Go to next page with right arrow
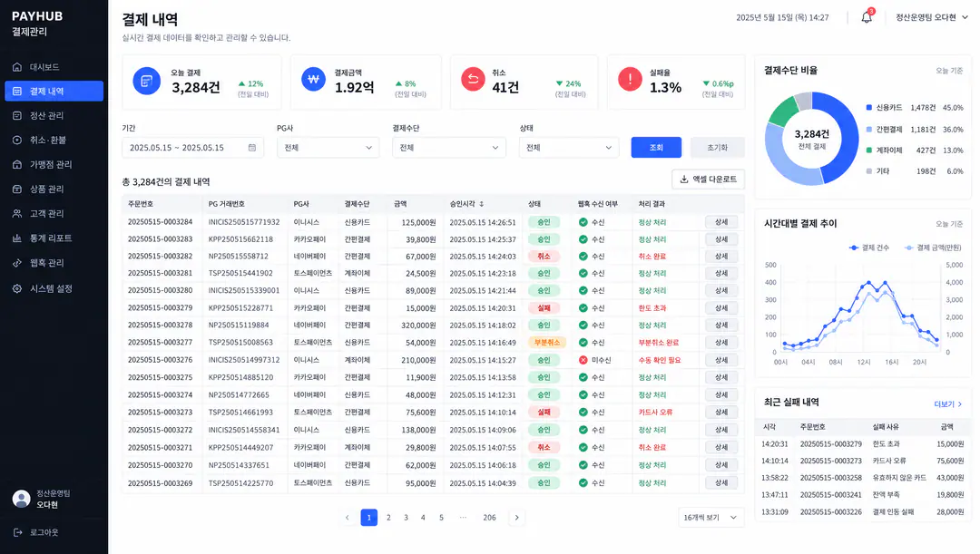This screenshot has width=980, height=554. [x=516, y=517]
